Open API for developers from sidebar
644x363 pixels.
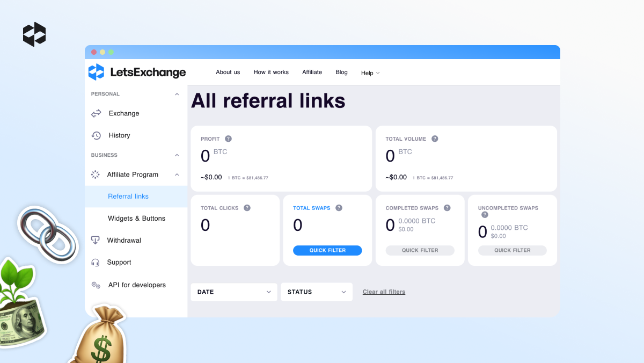tap(136, 285)
